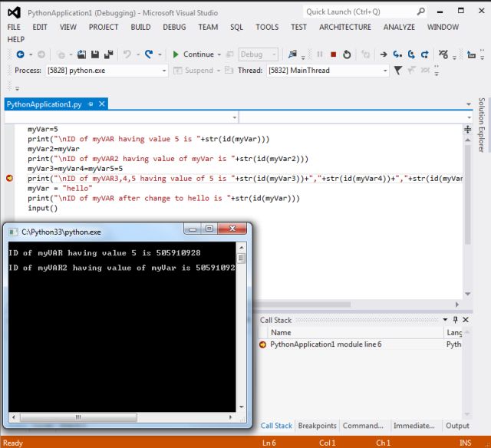Toggle auto-hide pin on Call Stack panel
This screenshot has height=448, width=491.
pyautogui.click(x=455, y=319)
